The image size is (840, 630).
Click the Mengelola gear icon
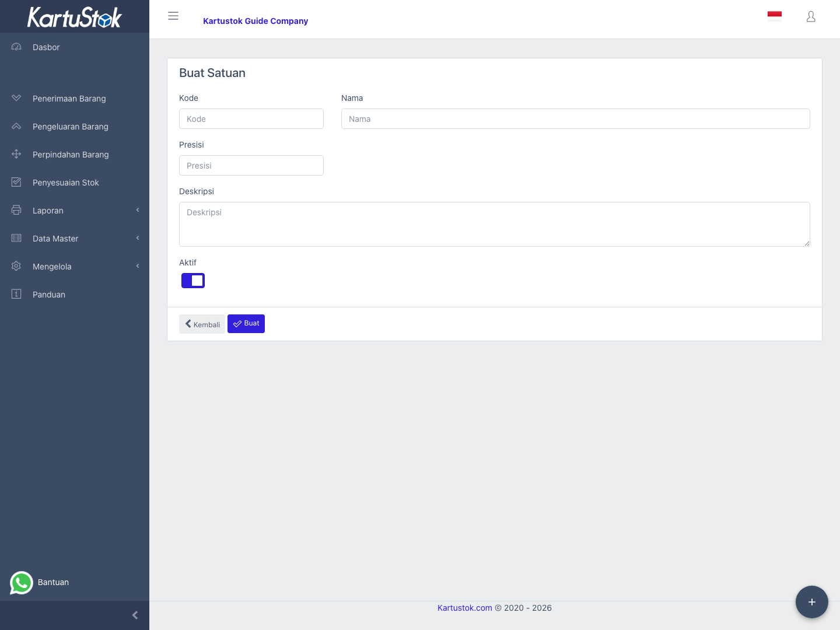click(x=16, y=266)
